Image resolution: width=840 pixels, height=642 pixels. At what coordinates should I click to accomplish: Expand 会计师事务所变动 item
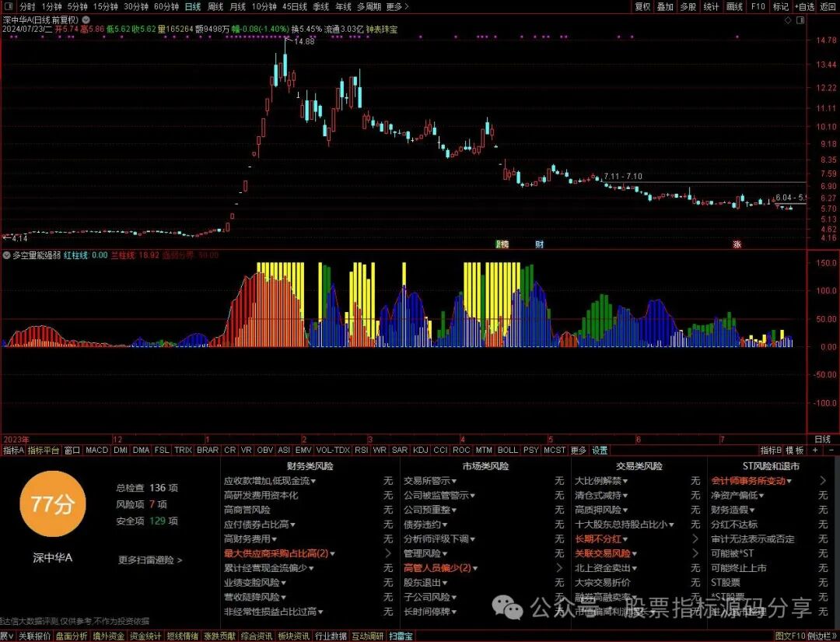751,481
